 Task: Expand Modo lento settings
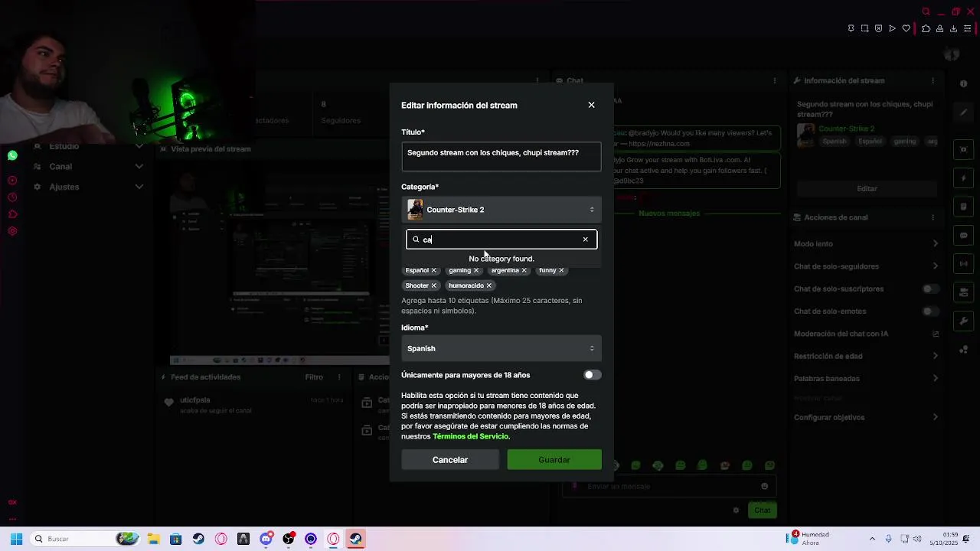click(x=935, y=243)
